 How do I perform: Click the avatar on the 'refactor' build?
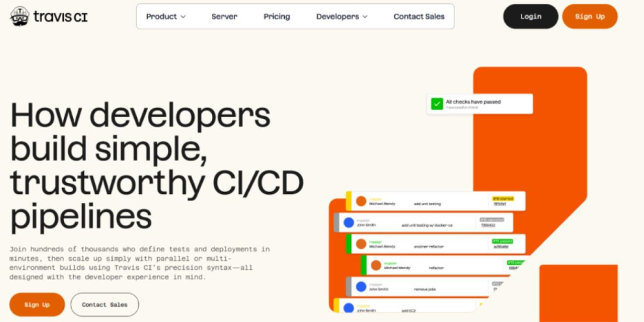376,265
